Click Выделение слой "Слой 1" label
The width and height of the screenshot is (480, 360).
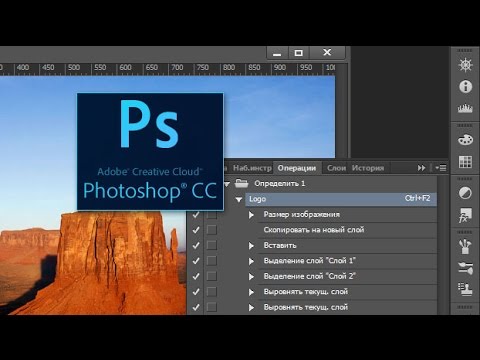pyautogui.click(x=310, y=261)
